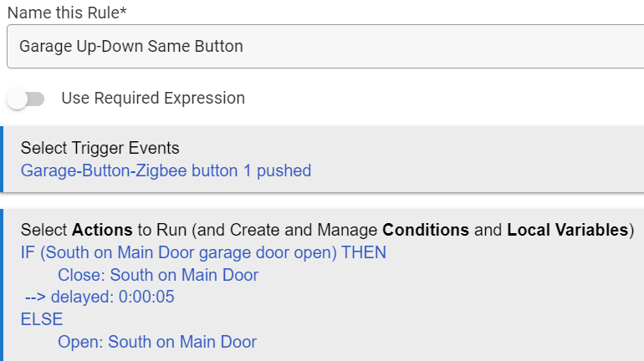Click the bold Local Variables text
644x361 pixels.
[566, 230]
